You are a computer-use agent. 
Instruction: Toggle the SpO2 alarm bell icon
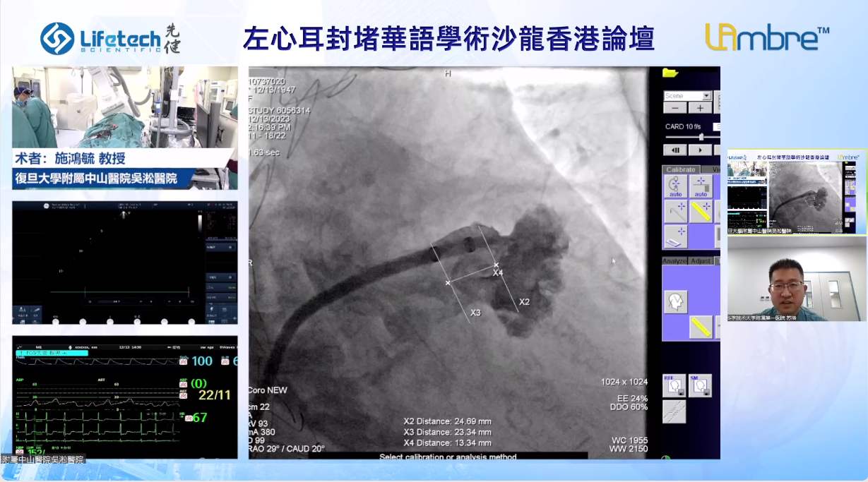click(x=183, y=361)
